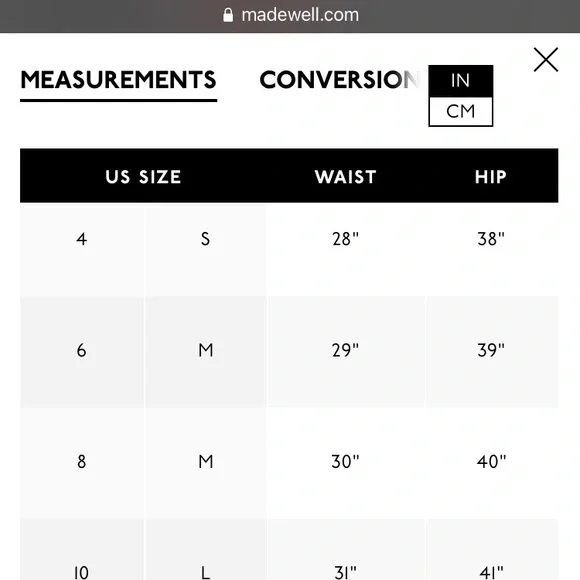Viewport: 580px width, 580px height.
Task: Switch the units toggle to CM
Action: pos(461,111)
